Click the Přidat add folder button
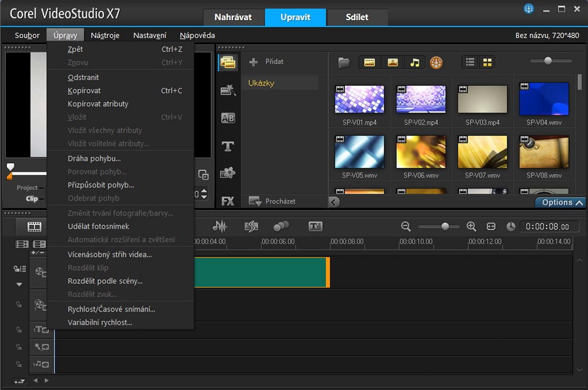This screenshot has height=390, width=588. [267, 61]
